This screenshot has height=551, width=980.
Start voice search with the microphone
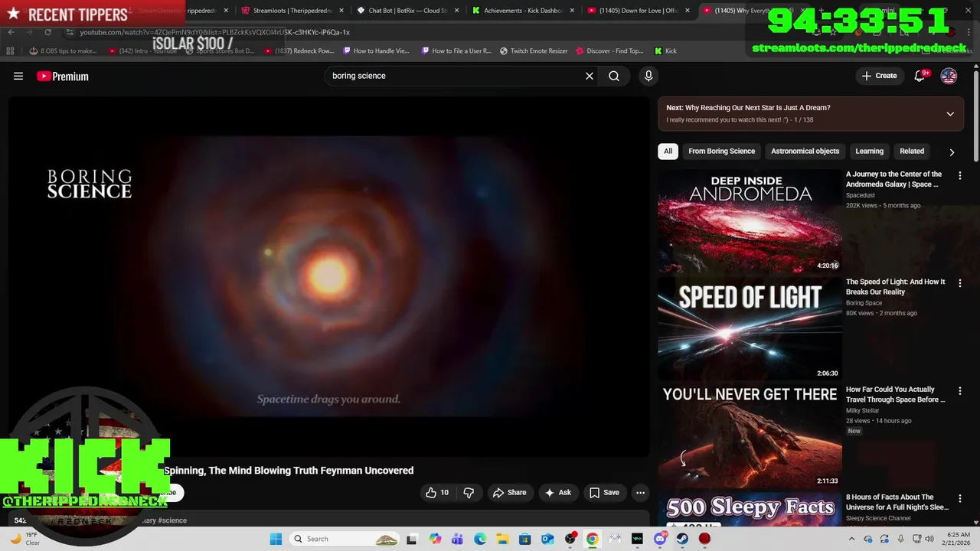[648, 76]
